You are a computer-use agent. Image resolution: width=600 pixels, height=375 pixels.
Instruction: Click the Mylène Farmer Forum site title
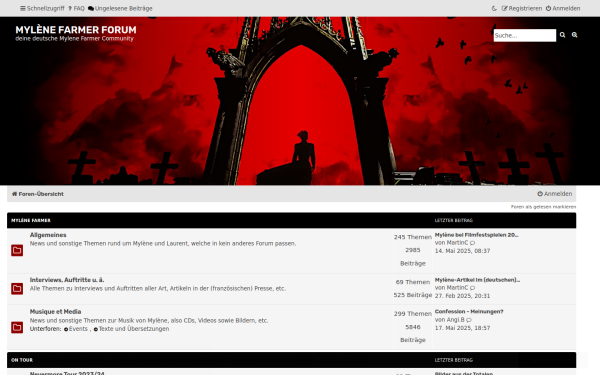pos(76,30)
